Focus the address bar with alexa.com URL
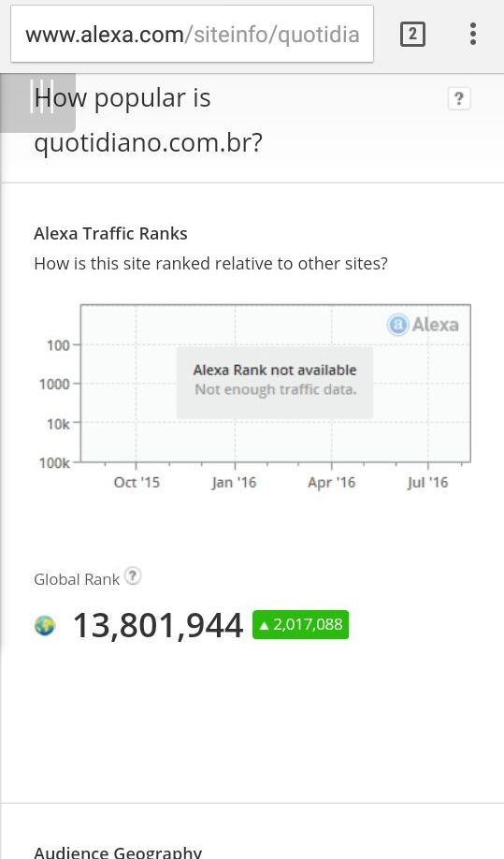504x859 pixels. pyautogui.click(x=192, y=35)
